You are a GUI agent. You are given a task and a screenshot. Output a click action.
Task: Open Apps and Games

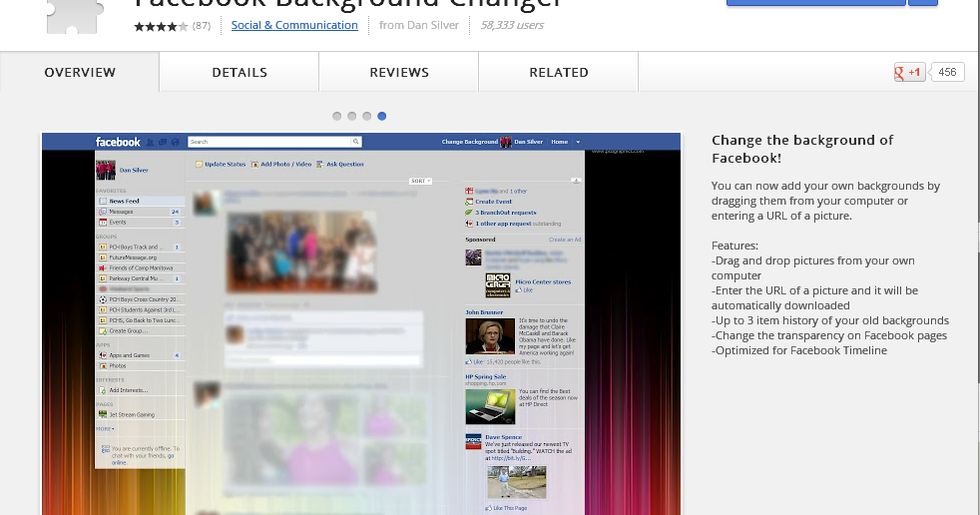point(140,355)
